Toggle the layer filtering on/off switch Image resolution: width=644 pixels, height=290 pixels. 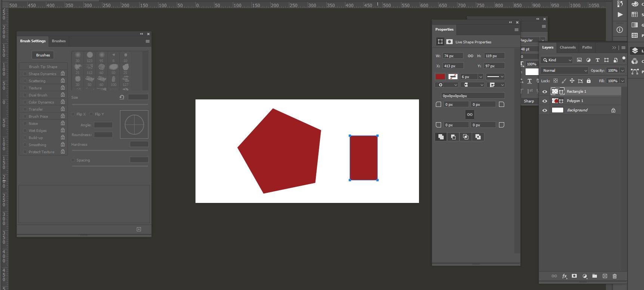[623, 59]
